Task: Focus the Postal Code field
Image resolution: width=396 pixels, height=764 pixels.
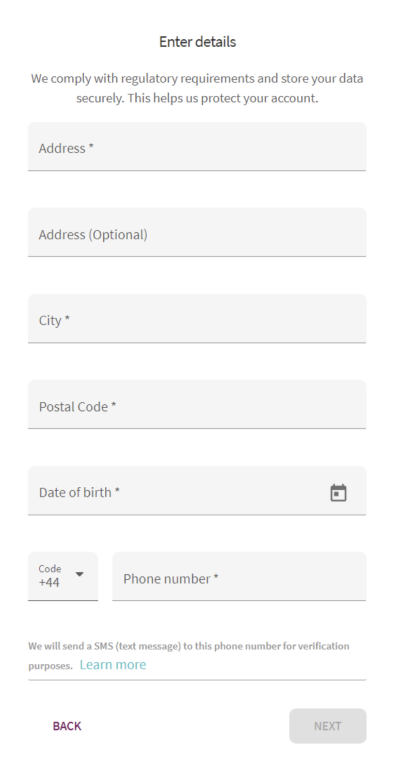Action: pyautogui.click(x=197, y=404)
